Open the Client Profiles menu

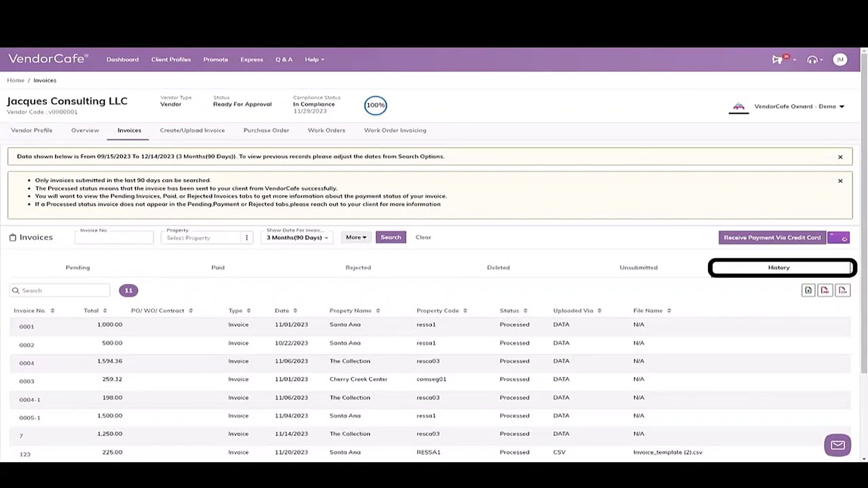click(x=171, y=60)
